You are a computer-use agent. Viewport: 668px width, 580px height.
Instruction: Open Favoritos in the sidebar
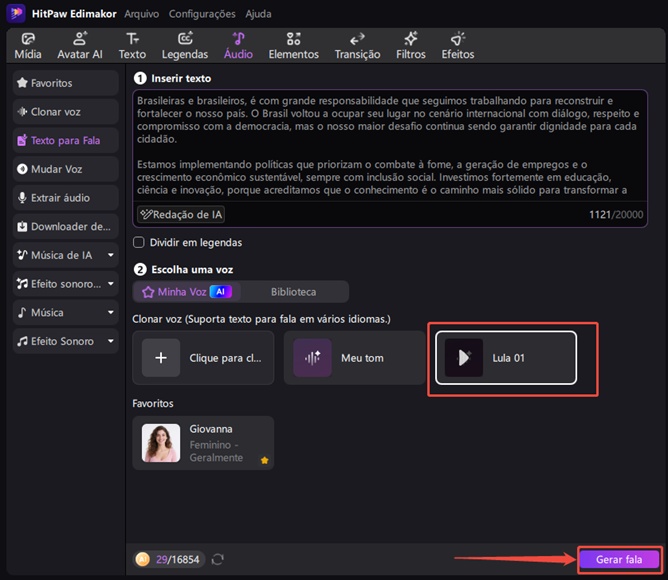[66, 83]
